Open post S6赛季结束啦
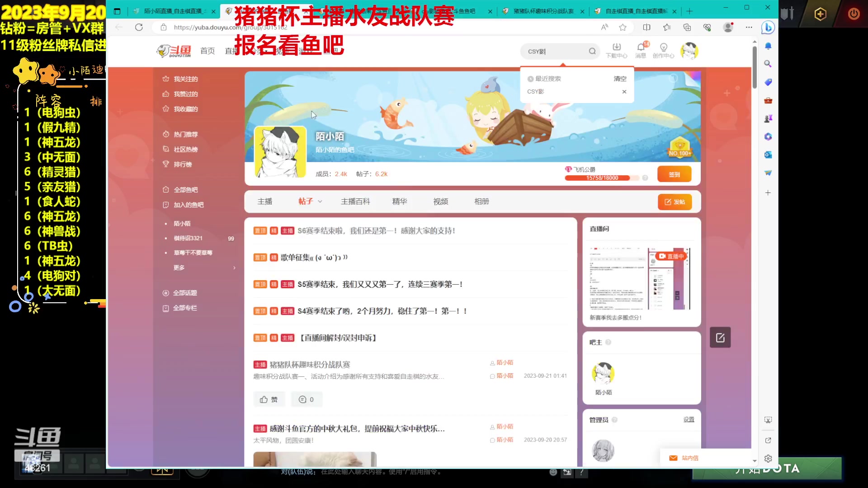Viewport: 868px width, 488px height. (376, 231)
